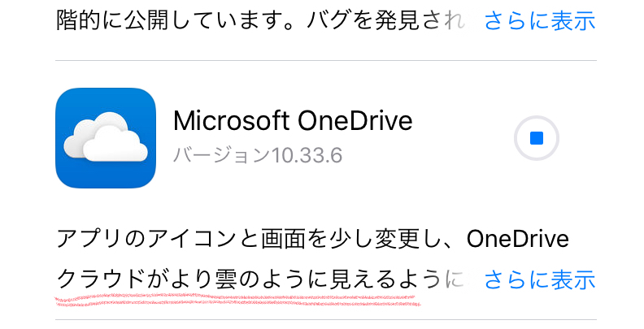Click separator line above OneDrive entry
Viewport: 644px width, 329px height.
325,61
